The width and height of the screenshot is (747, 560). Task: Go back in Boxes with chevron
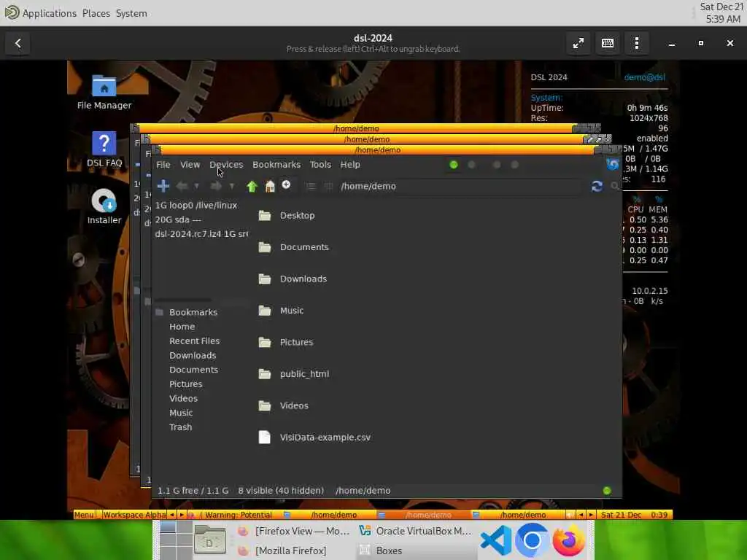18,43
